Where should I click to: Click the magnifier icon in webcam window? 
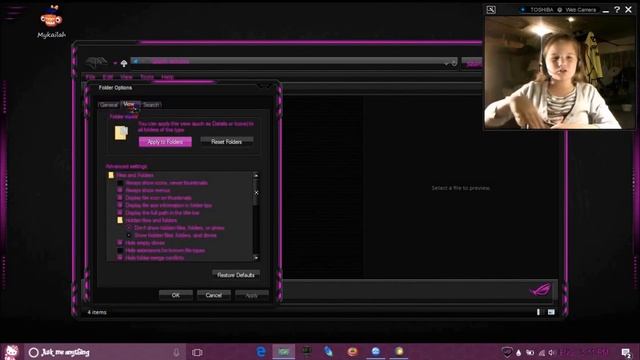(491, 9)
